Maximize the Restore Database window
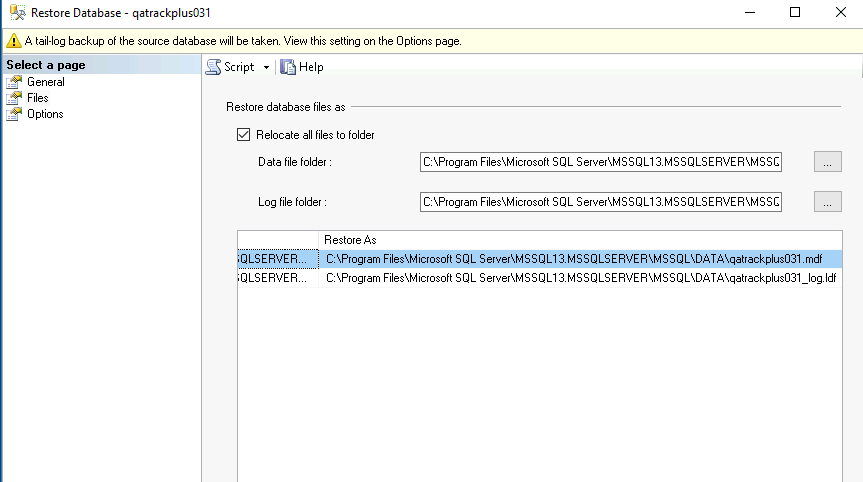The image size is (863, 482). pyautogui.click(x=795, y=12)
